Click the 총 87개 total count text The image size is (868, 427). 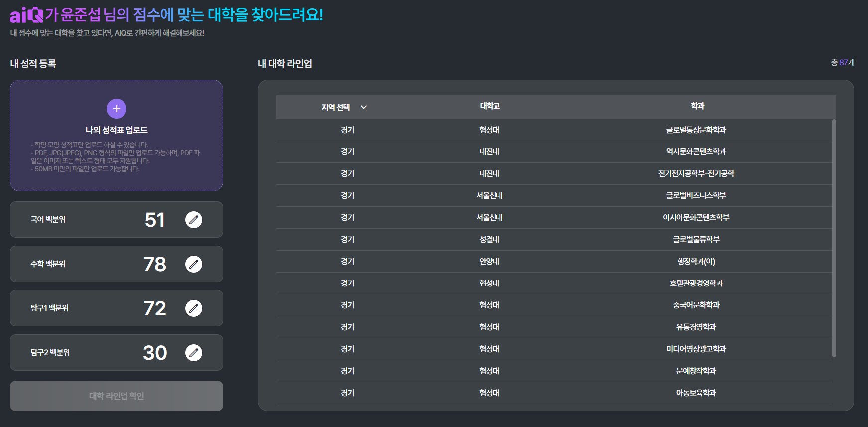coord(842,63)
